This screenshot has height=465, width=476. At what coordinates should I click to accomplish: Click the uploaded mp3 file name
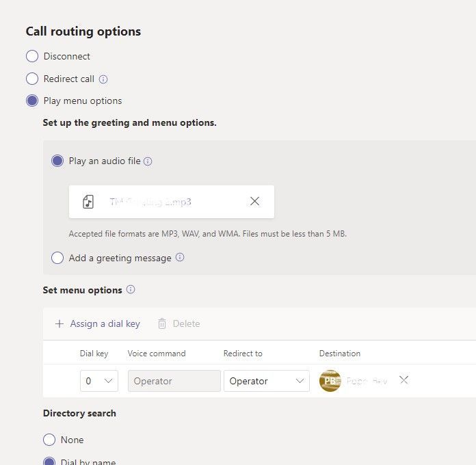tap(150, 202)
